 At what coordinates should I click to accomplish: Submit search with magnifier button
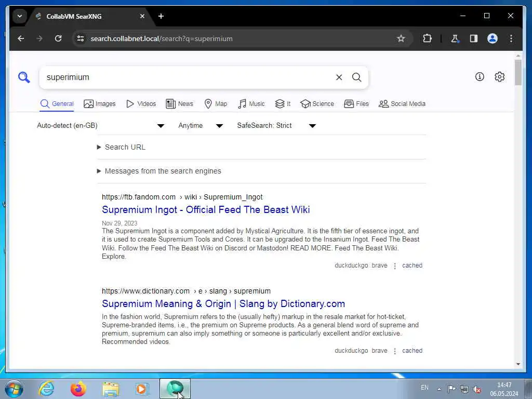pyautogui.click(x=356, y=77)
